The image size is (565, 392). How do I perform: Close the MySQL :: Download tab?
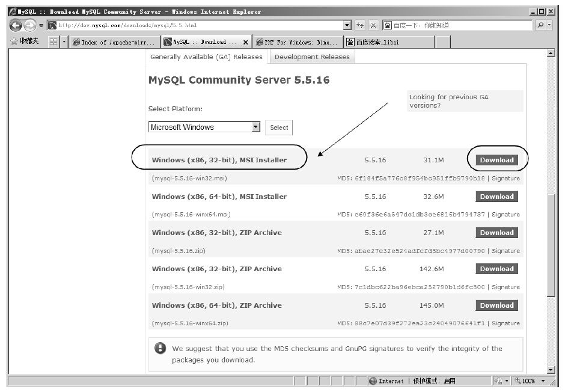[245, 42]
